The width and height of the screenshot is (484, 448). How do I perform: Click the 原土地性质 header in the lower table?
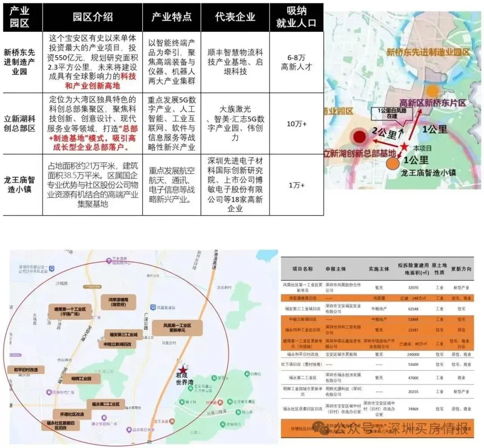tap(439, 269)
